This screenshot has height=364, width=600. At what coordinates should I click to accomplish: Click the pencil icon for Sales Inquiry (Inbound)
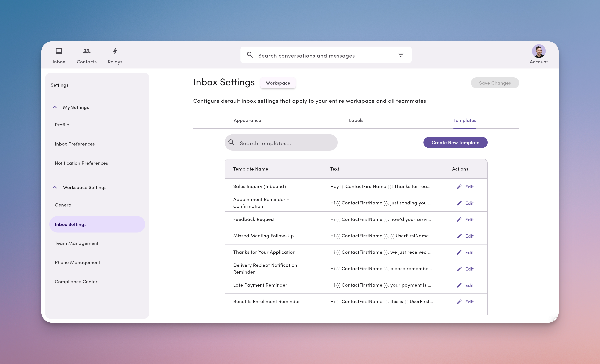(x=459, y=186)
